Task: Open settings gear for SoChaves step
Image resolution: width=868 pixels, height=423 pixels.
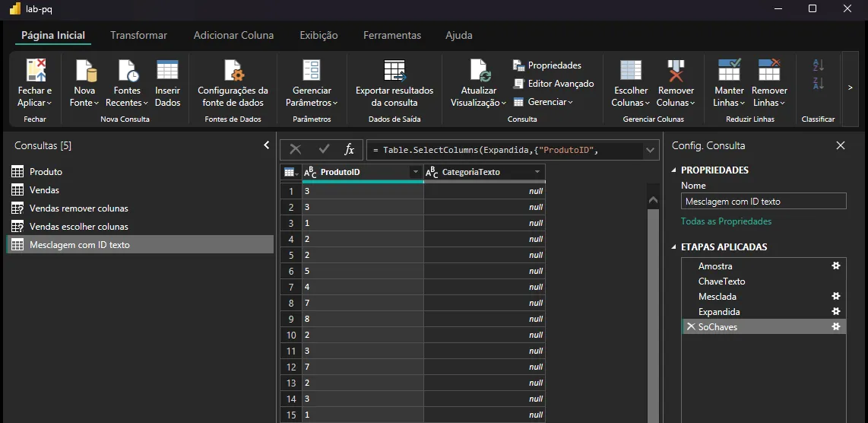Action: 836,327
